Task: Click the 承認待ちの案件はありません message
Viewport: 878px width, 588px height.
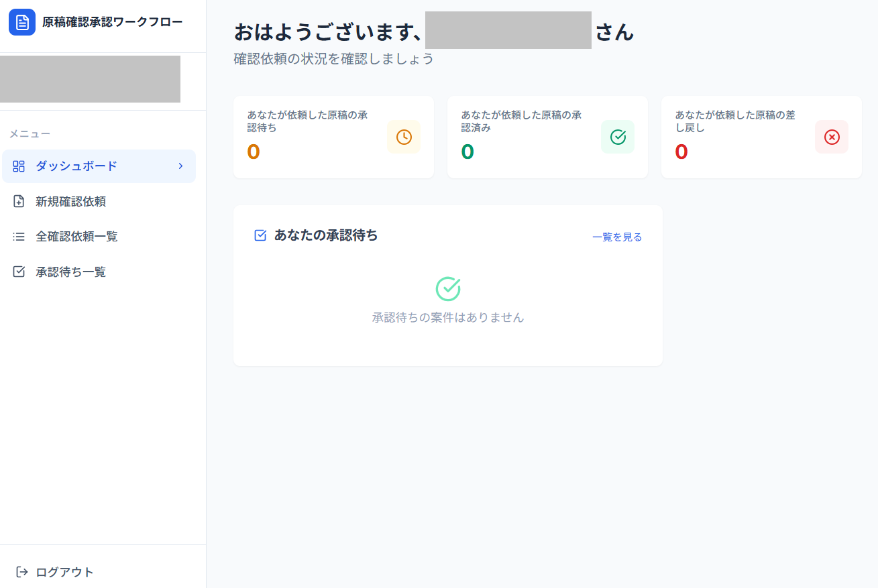Action: (448, 318)
